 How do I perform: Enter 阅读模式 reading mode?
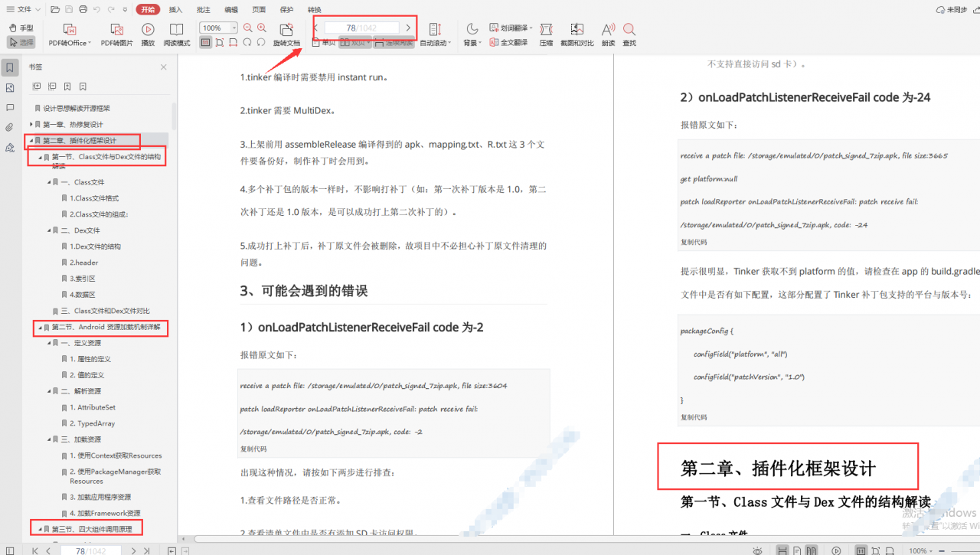click(177, 34)
